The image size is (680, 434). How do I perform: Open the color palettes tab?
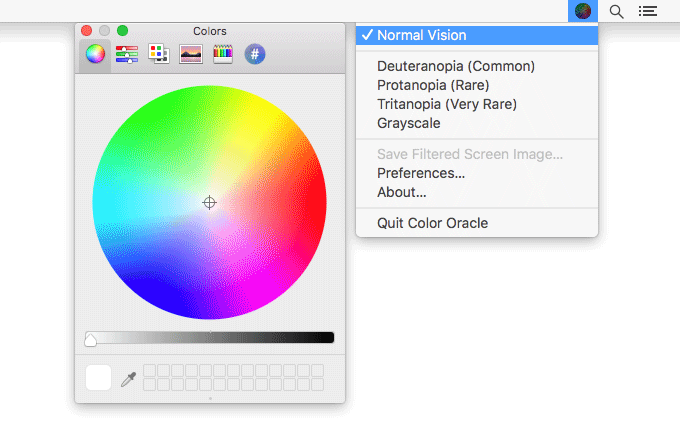(159, 54)
